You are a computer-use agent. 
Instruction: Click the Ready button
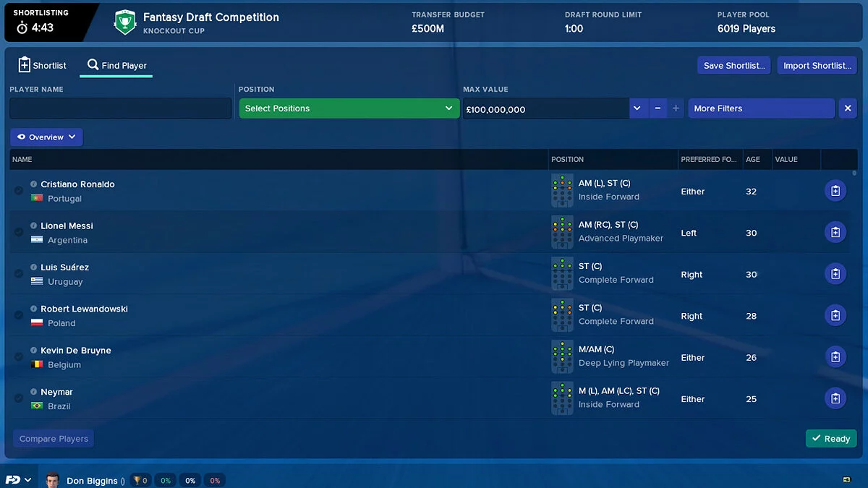[831, 438]
